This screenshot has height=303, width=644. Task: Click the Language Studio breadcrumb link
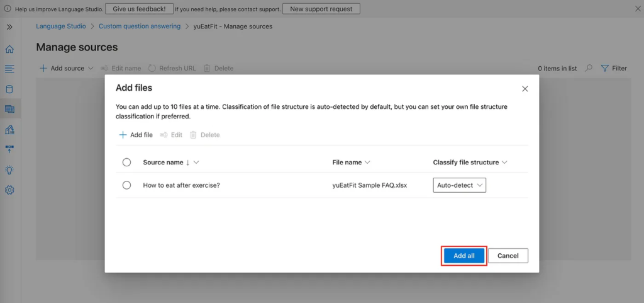tap(61, 26)
